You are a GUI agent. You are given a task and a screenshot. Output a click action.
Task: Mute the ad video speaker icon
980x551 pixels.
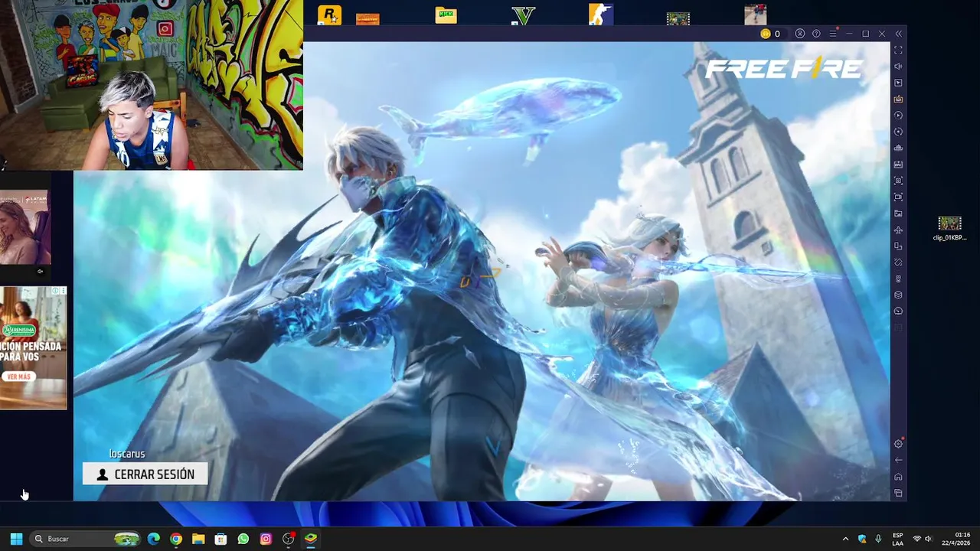[x=41, y=271]
